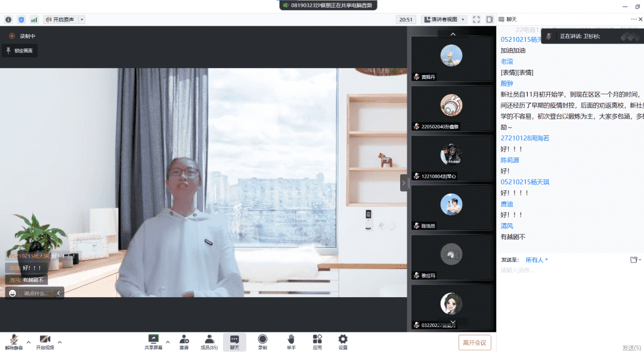Viewport: 644px width, 352px height.
Task: Click the leave meeting (离开会议) button
Action: (x=475, y=342)
